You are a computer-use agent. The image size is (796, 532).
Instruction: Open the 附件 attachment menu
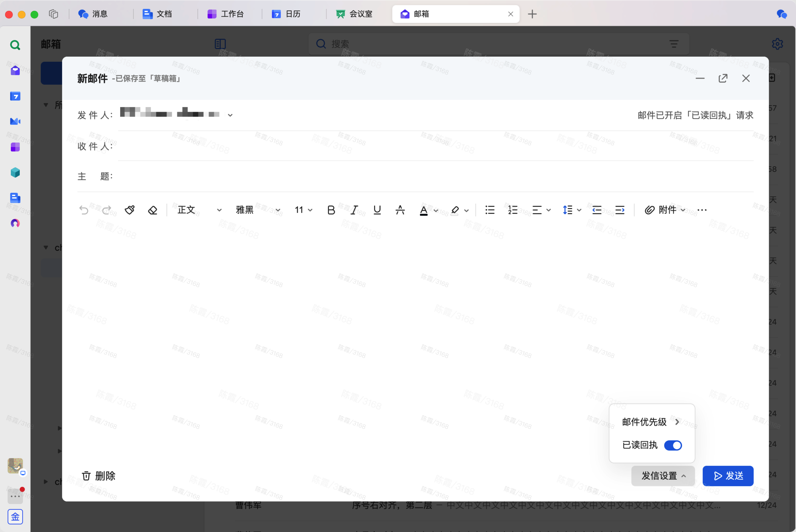(x=665, y=210)
